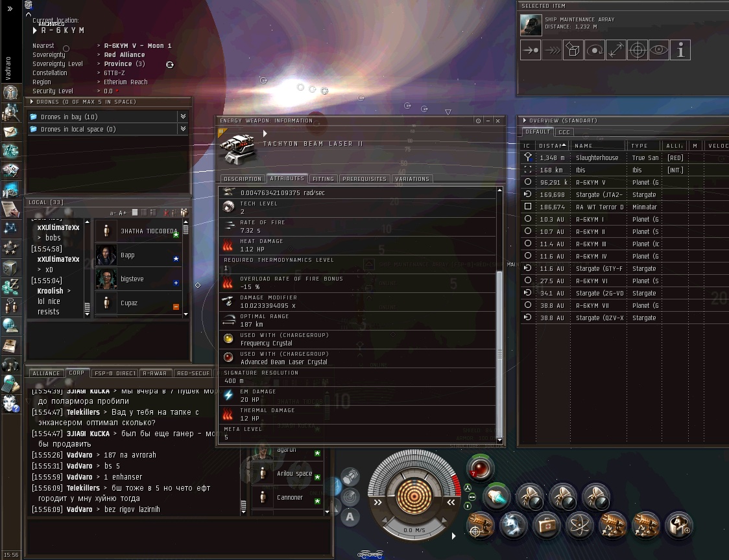Activate the propulsion module with blue exhaust
This screenshot has width=729, height=560.
(x=497, y=496)
